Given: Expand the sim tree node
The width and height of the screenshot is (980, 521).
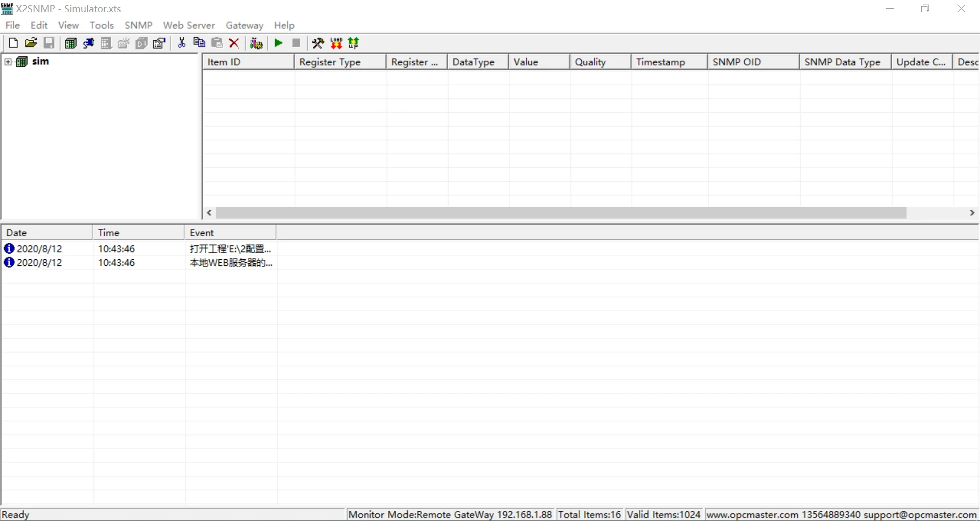Looking at the screenshot, I should click(8, 61).
